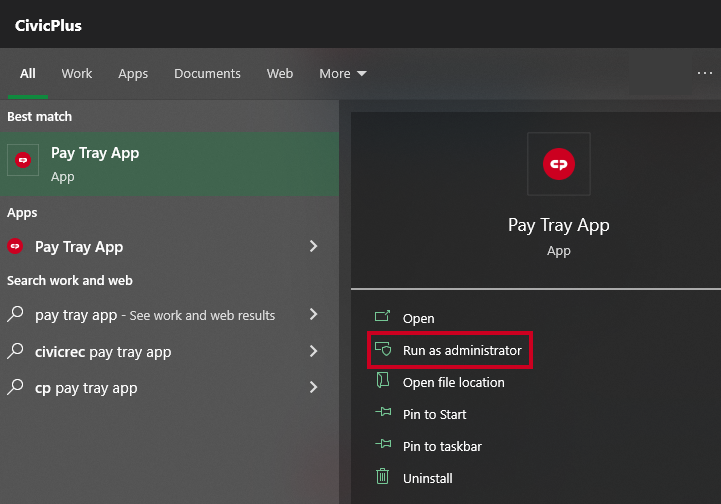Viewport: 721px width, 504px height.
Task: Switch to the Apps search tab
Action: click(133, 74)
